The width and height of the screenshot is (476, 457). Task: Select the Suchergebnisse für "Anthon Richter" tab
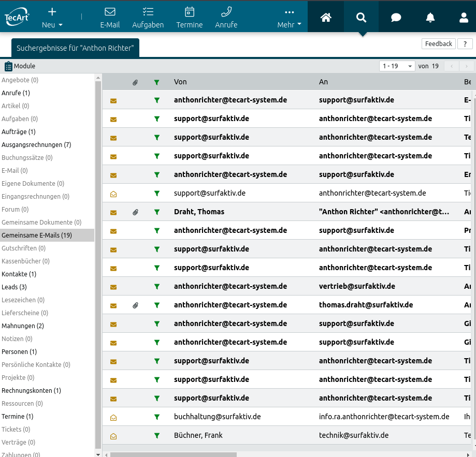pos(75,48)
